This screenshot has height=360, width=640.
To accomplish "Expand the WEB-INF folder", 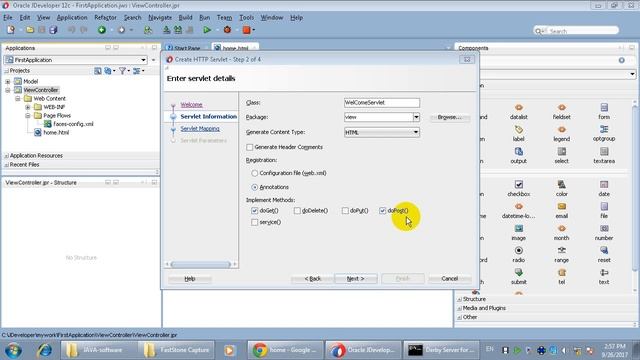I will pyautogui.click(x=28, y=107).
